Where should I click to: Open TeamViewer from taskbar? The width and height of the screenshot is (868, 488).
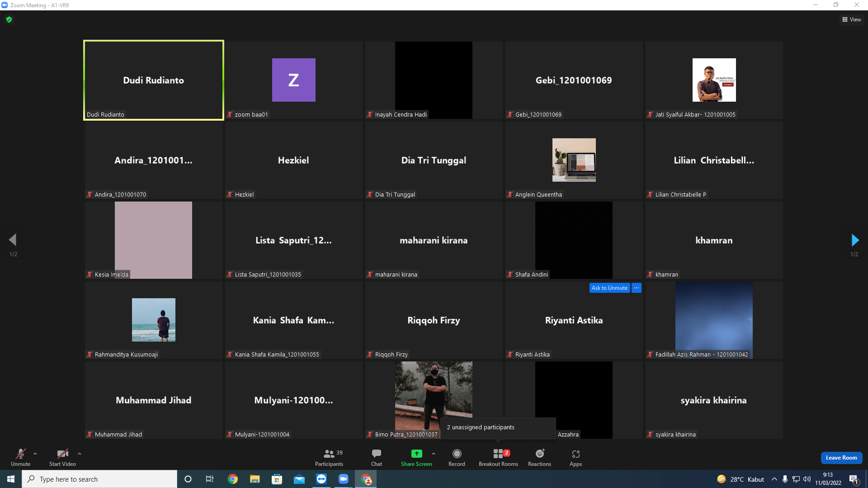[321, 479]
